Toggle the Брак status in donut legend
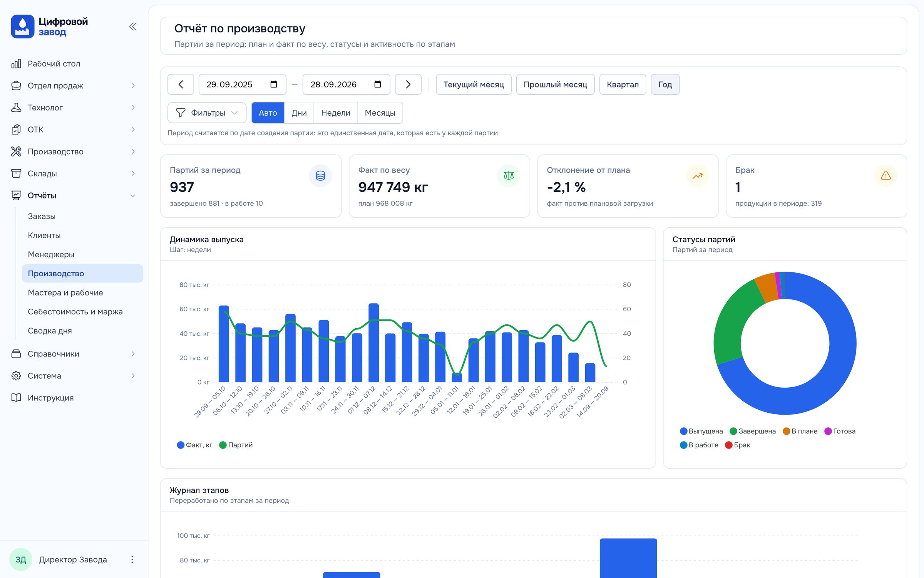Screen dimensions: 924x578 738,445
